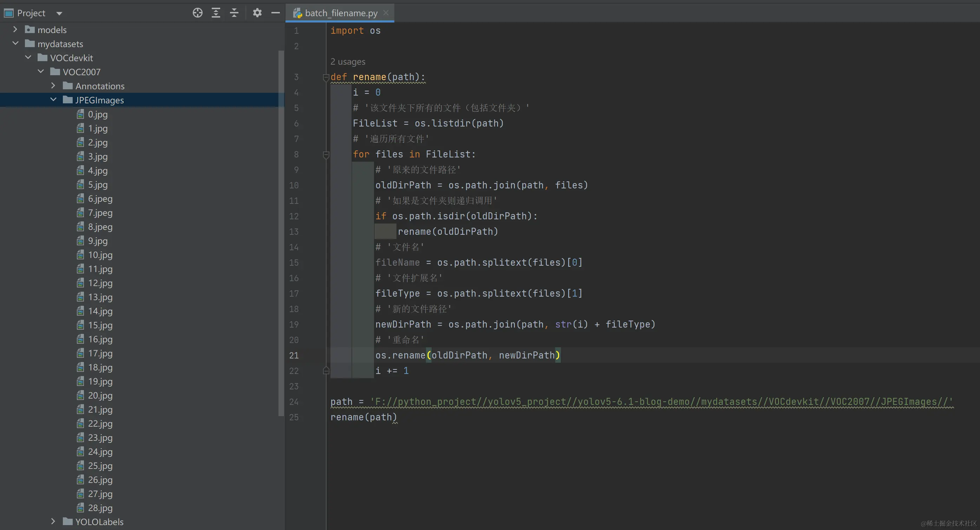Screen dimensions: 980x530
Task: Place cursor on os.listdir(path) line
Action: pos(428,123)
